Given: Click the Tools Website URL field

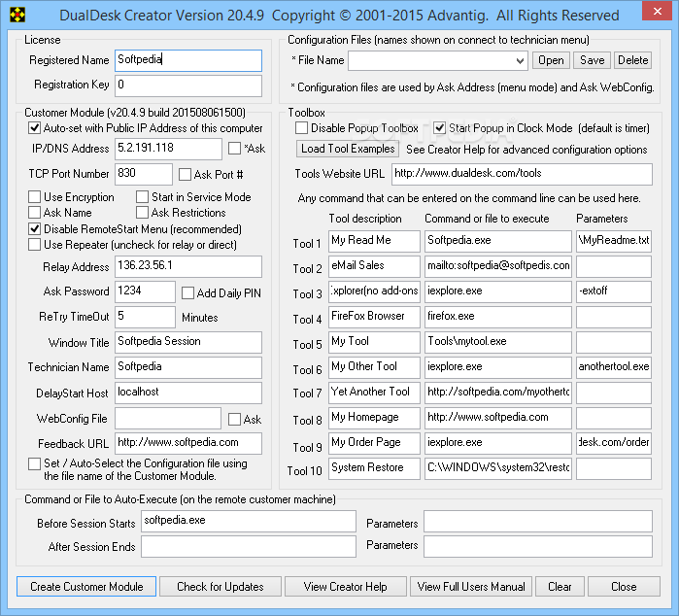Looking at the screenshot, I should (522, 174).
